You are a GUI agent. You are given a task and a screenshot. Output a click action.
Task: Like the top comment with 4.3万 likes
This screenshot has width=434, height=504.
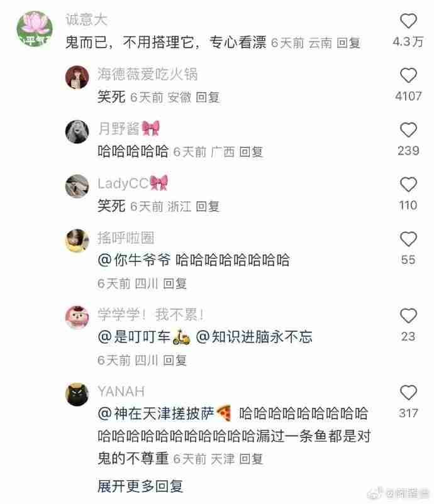(x=408, y=21)
